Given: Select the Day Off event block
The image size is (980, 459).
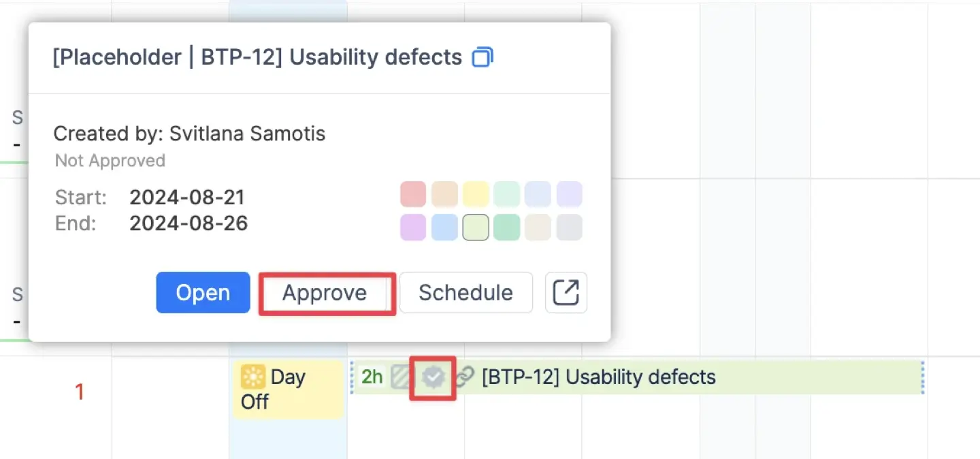Looking at the screenshot, I should (x=288, y=389).
